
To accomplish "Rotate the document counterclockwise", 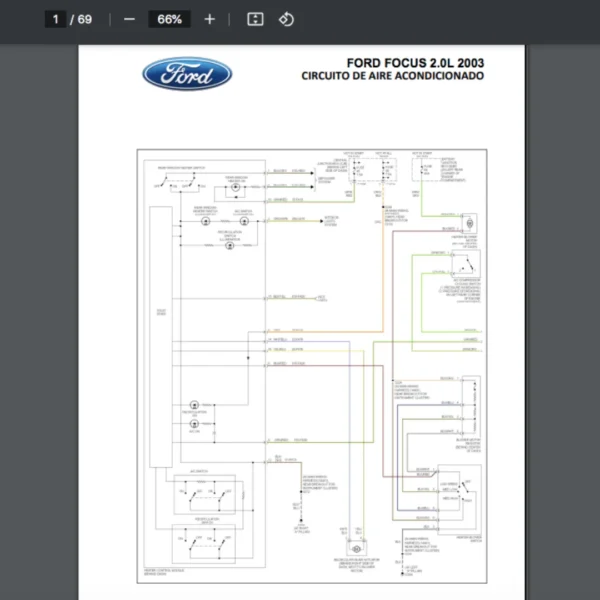I will 286,19.
